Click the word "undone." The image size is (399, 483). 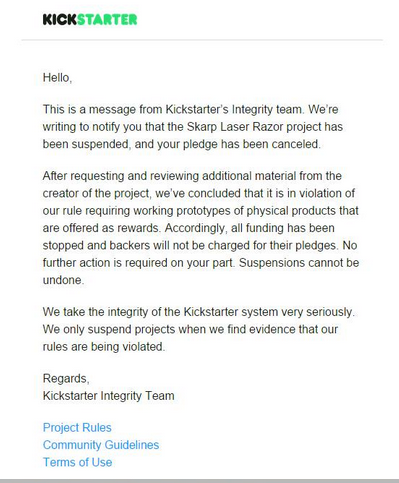coord(63,280)
